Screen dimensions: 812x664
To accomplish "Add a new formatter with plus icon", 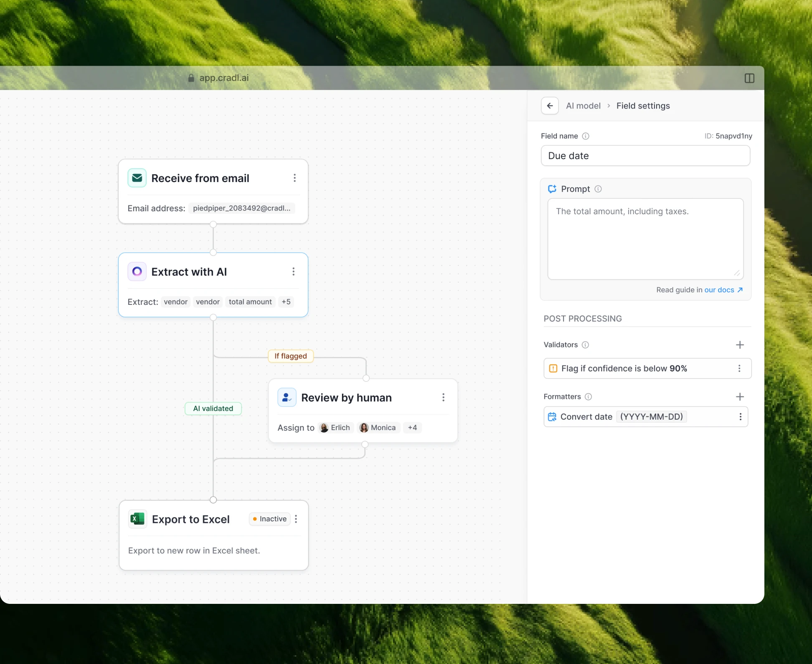I will point(740,396).
